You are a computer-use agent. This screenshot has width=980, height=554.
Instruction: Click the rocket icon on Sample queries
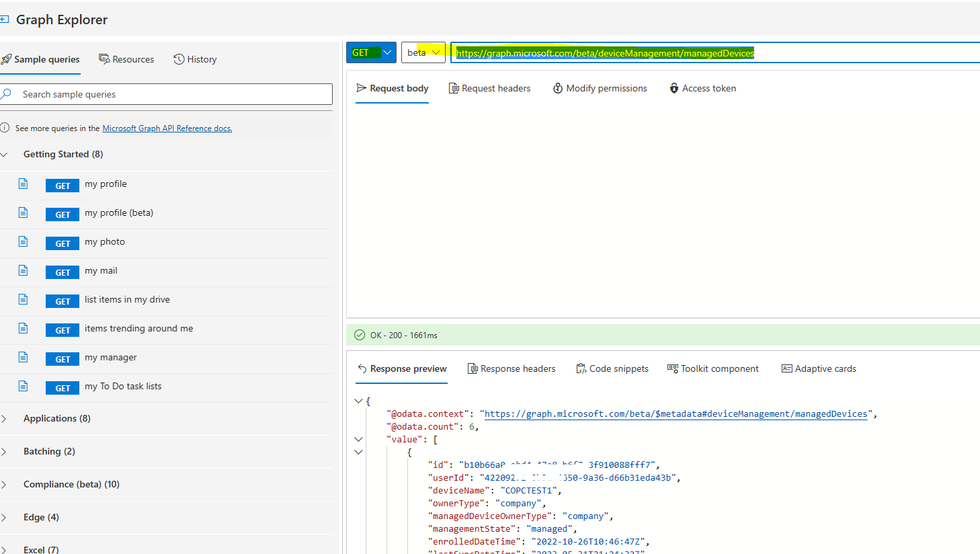(x=6, y=59)
